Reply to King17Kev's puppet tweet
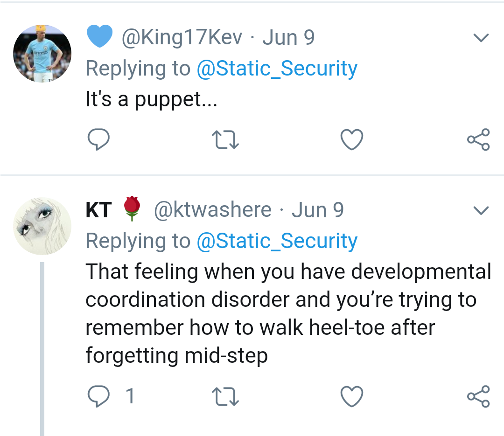504x436 pixels. pyautogui.click(x=98, y=139)
